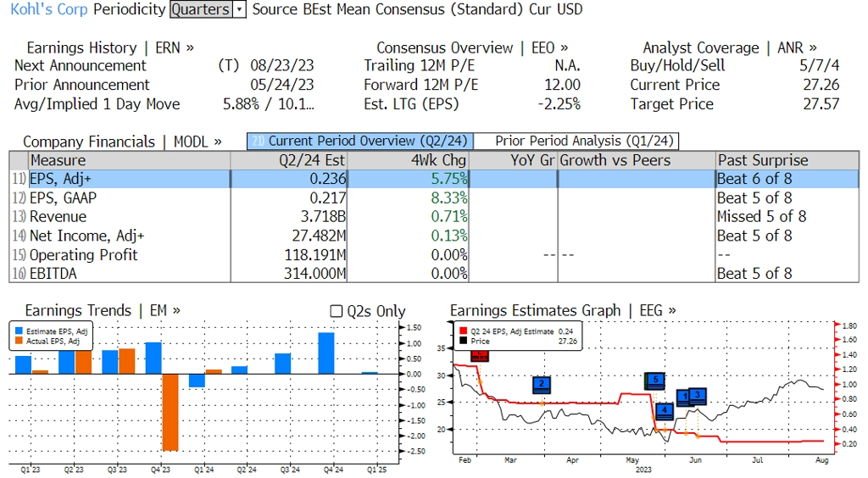Screen dimensions: 868x478
Task: Click the blue Q3'24 estimate EPS bar
Action: point(283,364)
